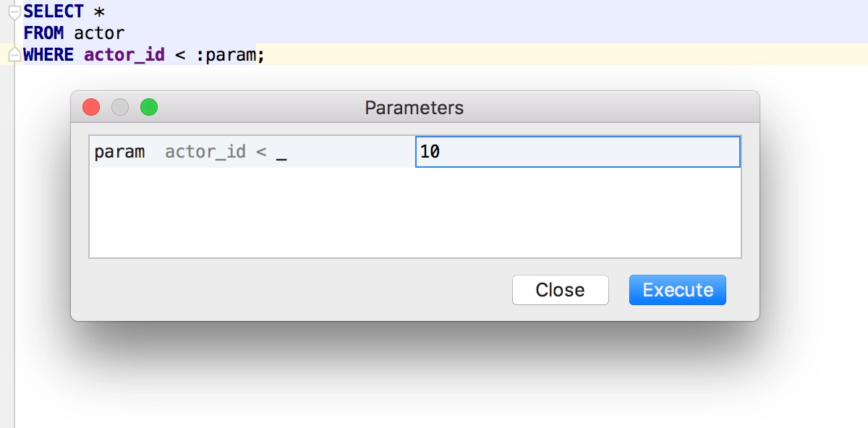The width and height of the screenshot is (868, 428).
Task: Click the WHERE keyword in the editor
Action: pos(48,55)
